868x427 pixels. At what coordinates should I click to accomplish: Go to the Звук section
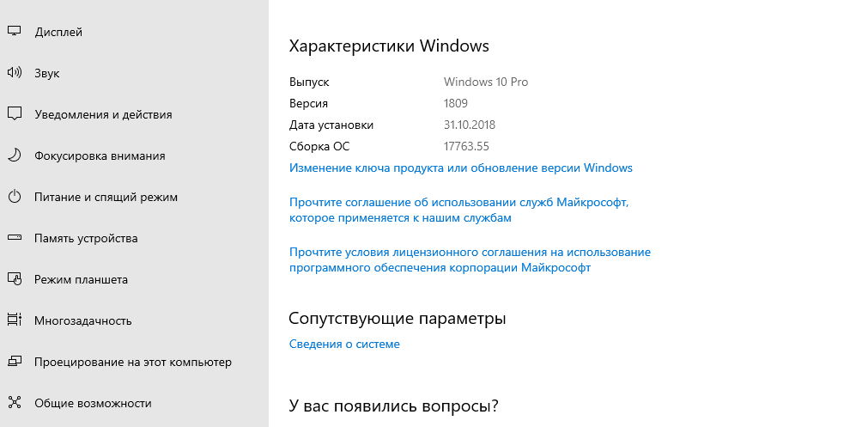point(47,73)
